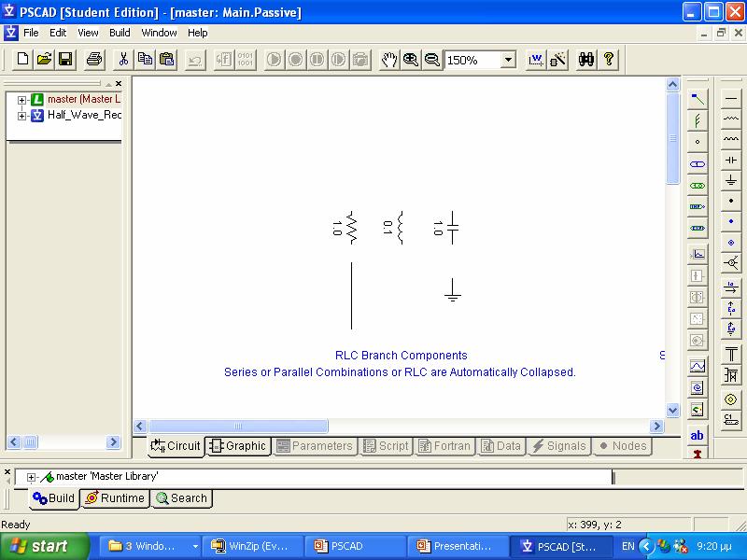Close the workspace pane with its X
Image resolution: width=747 pixels, height=560 pixels.
coord(119,84)
